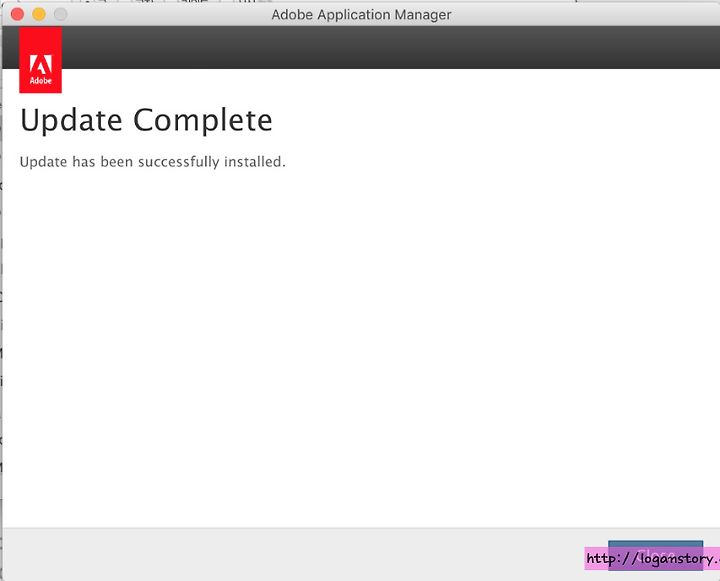The width and height of the screenshot is (720, 581).
Task: Click 'Update has been successfully installed.' text
Action: point(152,162)
